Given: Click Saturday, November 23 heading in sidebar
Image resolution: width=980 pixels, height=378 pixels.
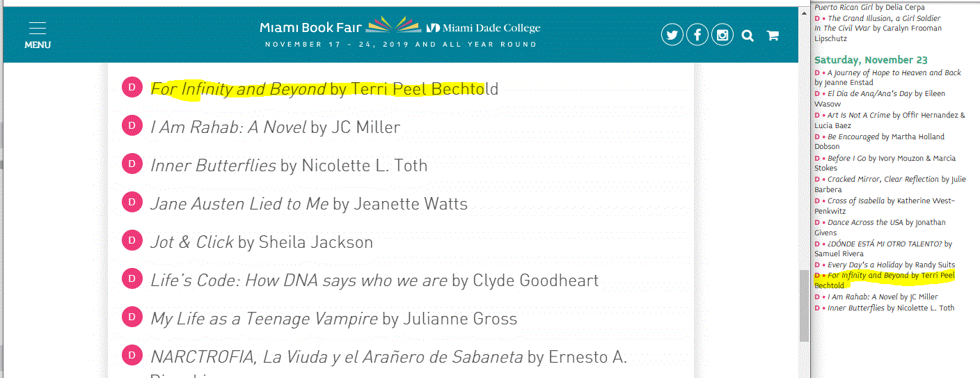Looking at the screenshot, I should [x=871, y=60].
